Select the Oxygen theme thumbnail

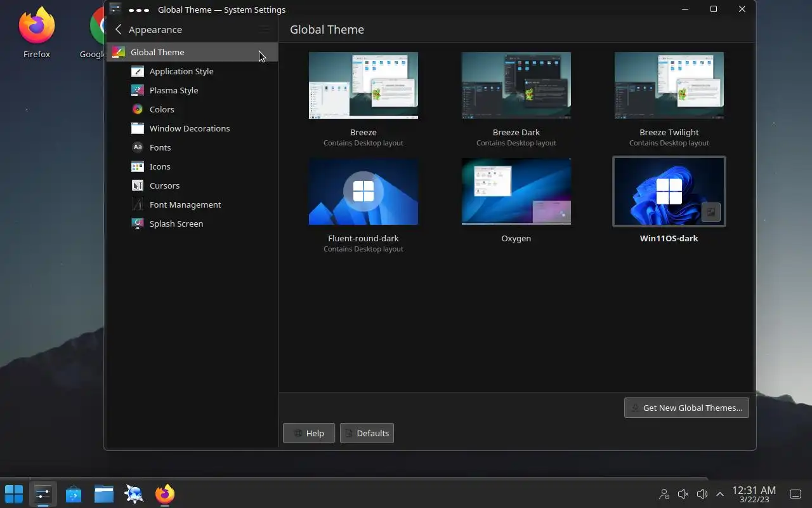[x=516, y=191]
